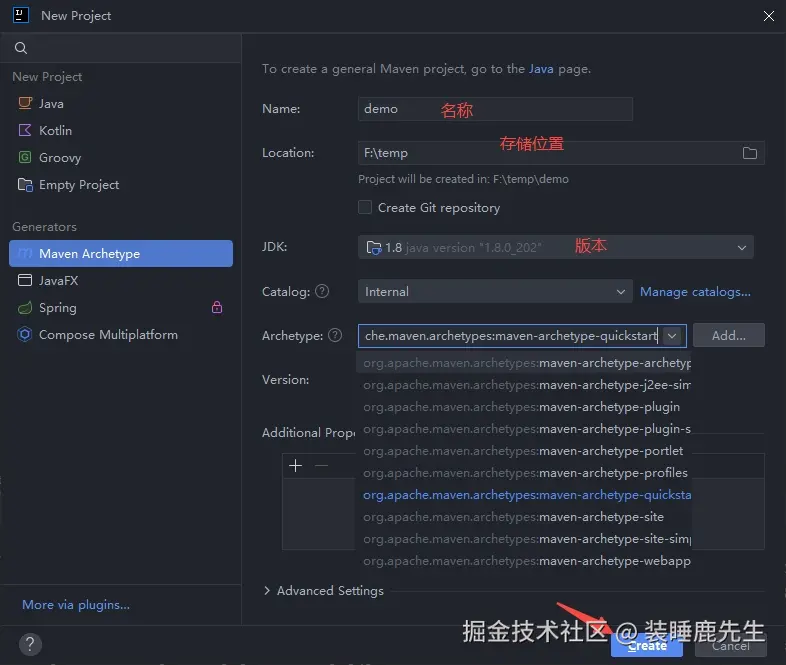Enable Create Git repository checkbox
Image resolution: width=786 pixels, height=665 pixels.
click(x=365, y=207)
